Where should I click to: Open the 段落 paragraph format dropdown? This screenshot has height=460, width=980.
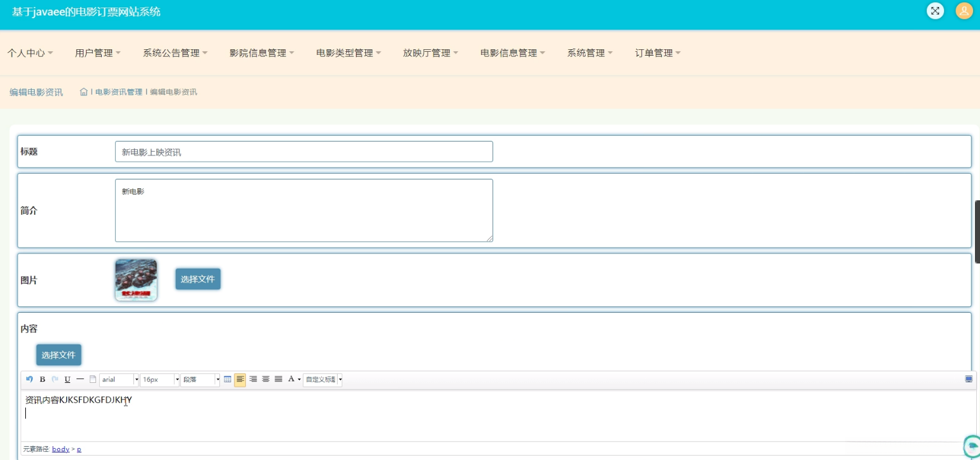(200, 380)
